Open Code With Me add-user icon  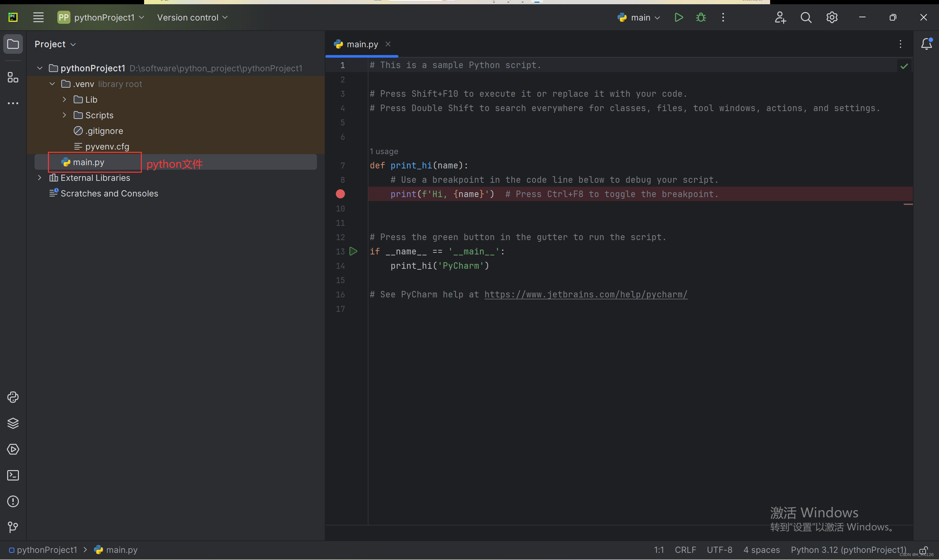click(780, 17)
